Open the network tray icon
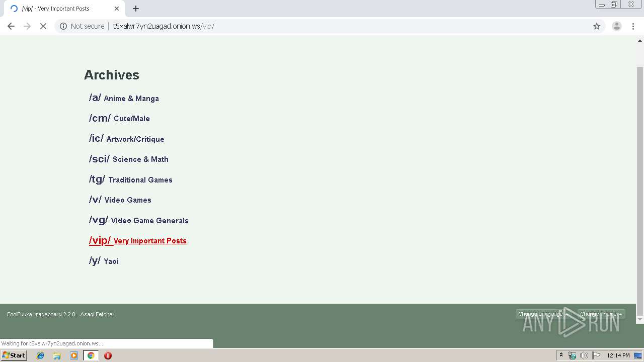644x362 pixels. (x=572, y=355)
